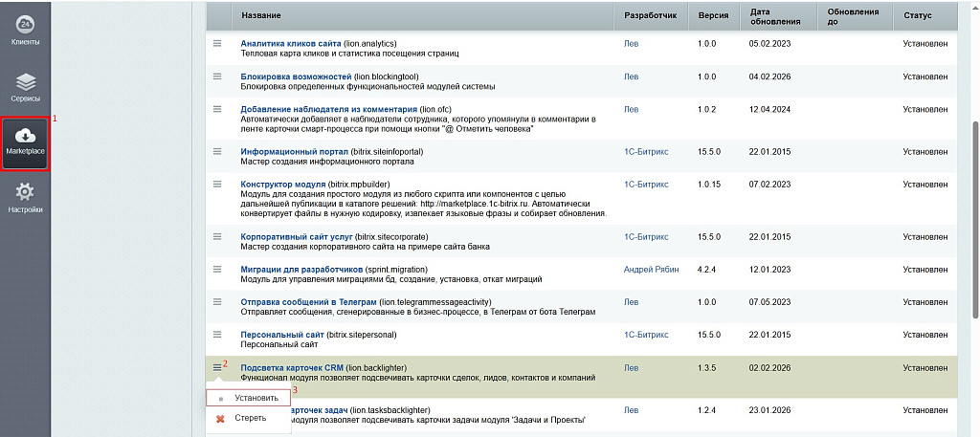Open the Подсветка карточек CRM module link

pos(292,367)
